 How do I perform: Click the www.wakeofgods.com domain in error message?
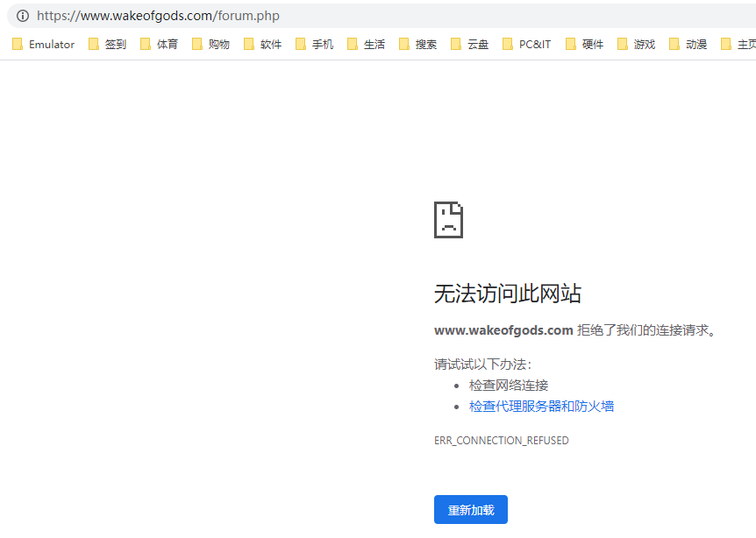pos(503,330)
